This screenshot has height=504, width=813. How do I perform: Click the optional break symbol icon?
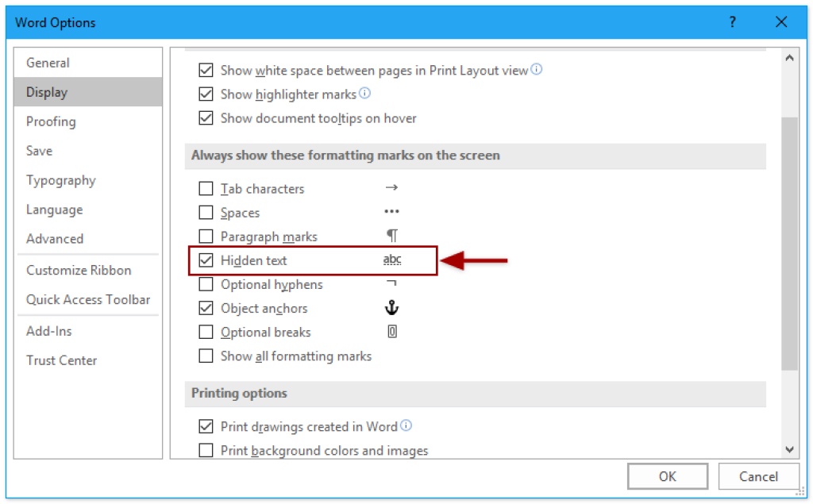[391, 332]
